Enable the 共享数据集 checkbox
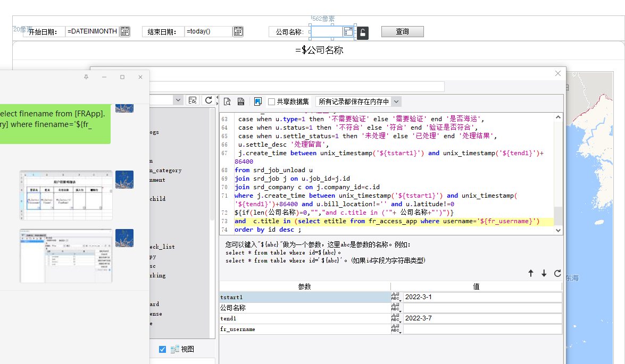This screenshot has height=364, width=625. tap(272, 101)
